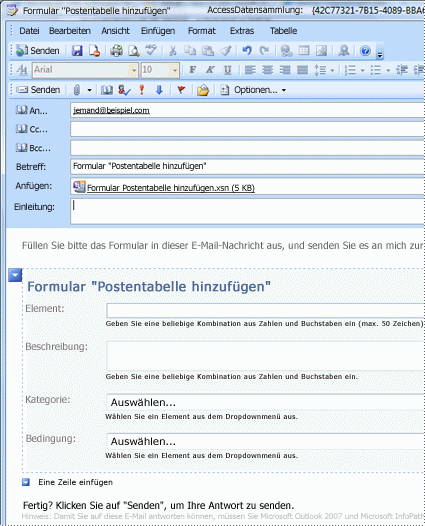
Task: Open the Optionen... dropdown button
Action: click(253, 90)
